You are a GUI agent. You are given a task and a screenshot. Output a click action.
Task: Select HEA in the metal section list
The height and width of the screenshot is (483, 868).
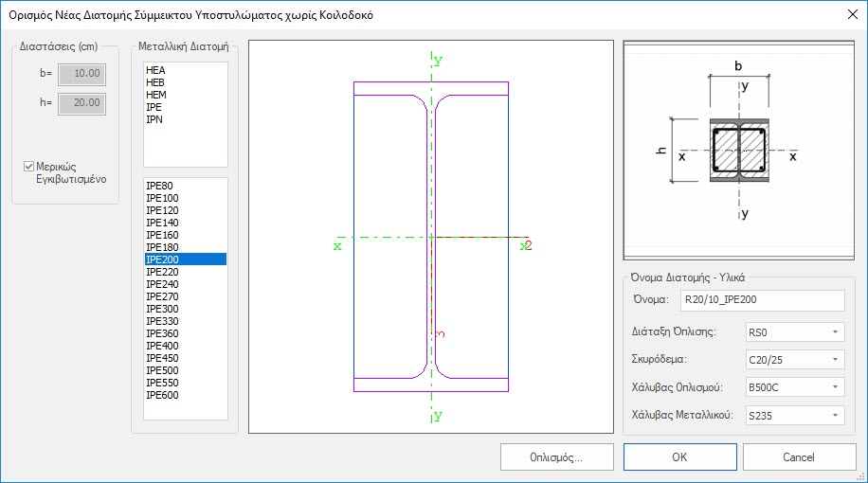pyautogui.click(x=155, y=71)
